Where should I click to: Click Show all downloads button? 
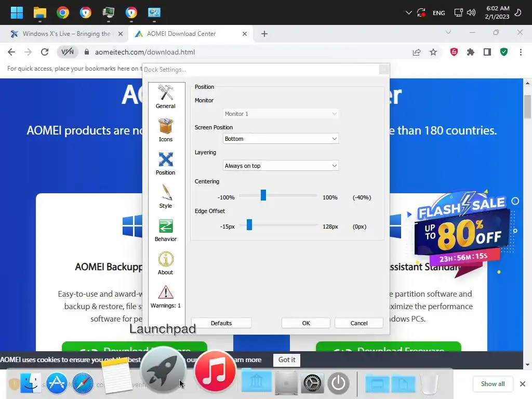(493, 384)
